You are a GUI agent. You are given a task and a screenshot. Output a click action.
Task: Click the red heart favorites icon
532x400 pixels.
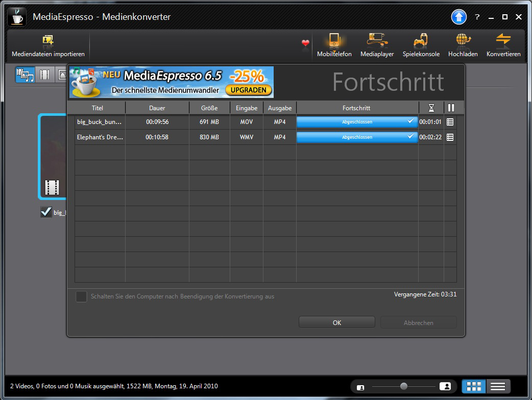(x=305, y=43)
